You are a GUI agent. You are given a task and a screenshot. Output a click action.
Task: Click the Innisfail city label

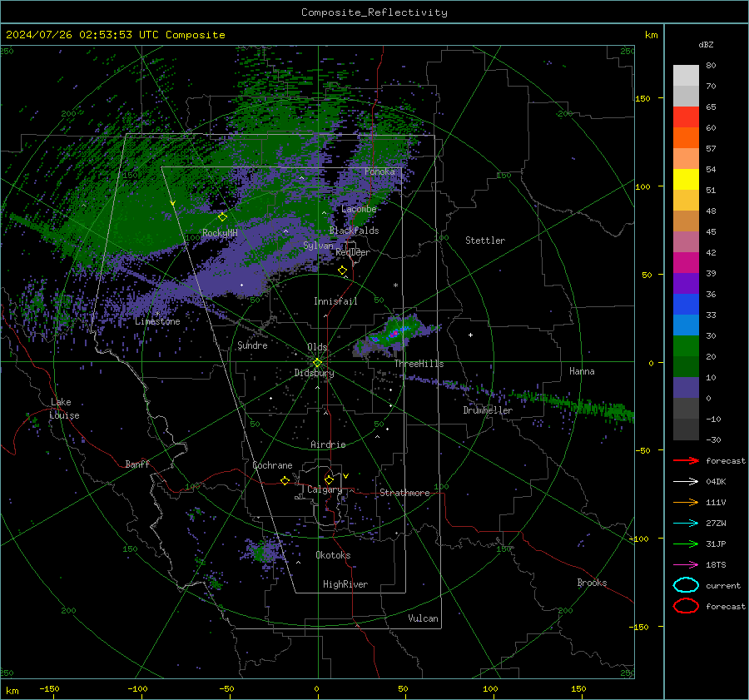(x=335, y=301)
